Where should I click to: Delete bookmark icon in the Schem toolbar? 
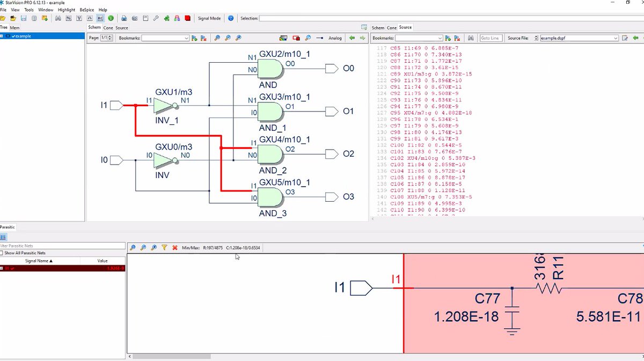click(204, 38)
